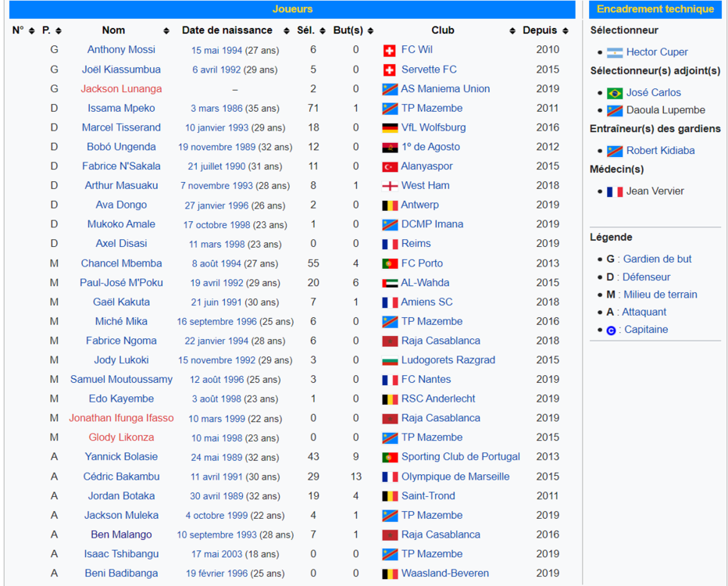
Task: Sort by the Depuis column arrows
Action: click(565, 31)
